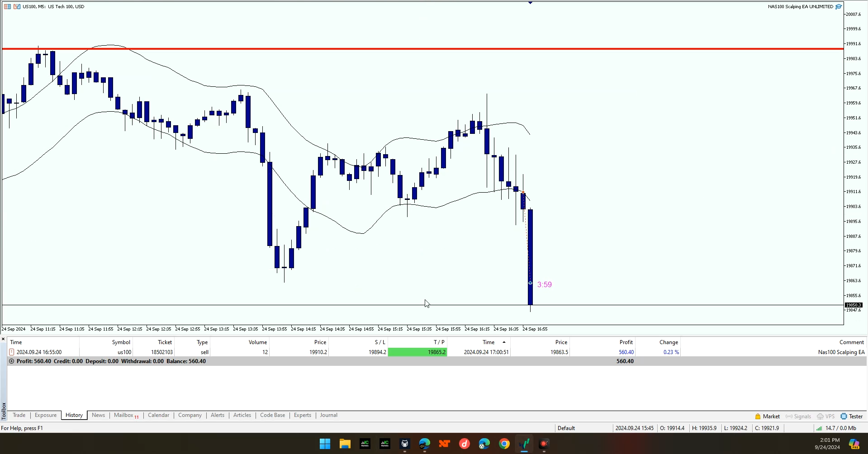Open the second IC Markets taskbar app
This screenshot has height=454, width=868.
tap(385, 444)
